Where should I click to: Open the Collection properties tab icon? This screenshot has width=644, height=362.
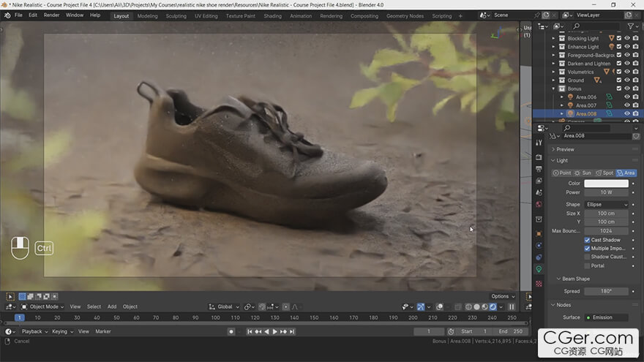[539, 219]
